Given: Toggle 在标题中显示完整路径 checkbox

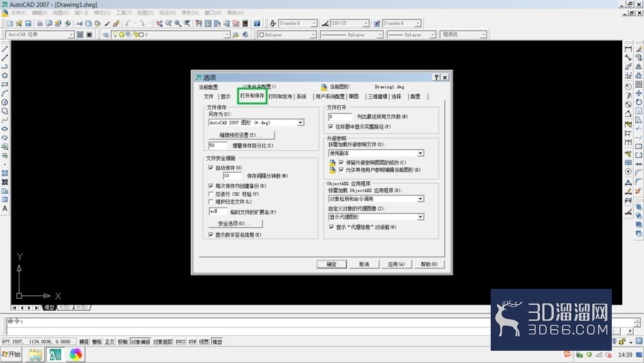Looking at the screenshot, I should point(331,126).
